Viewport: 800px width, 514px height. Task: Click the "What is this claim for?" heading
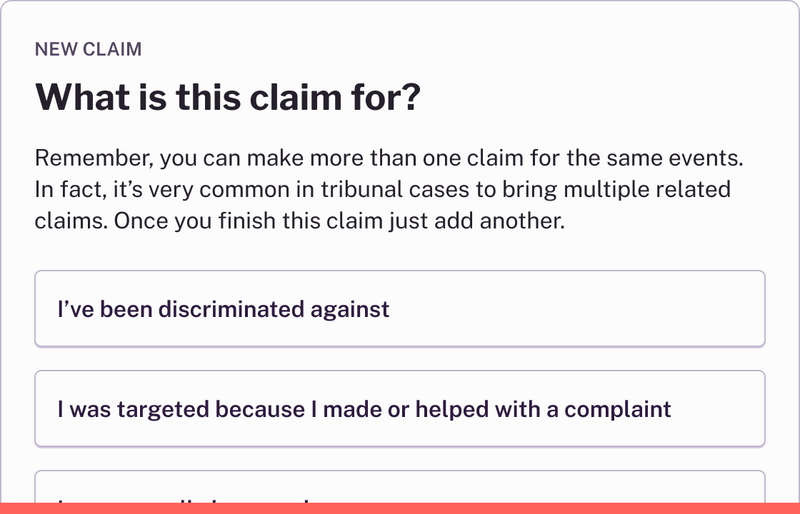coord(227,98)
